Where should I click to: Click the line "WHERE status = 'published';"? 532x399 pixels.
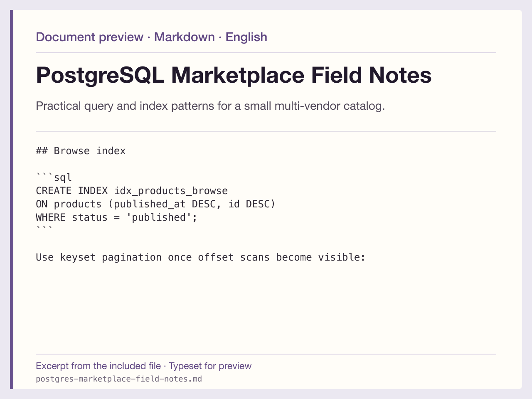coord(117,217)
